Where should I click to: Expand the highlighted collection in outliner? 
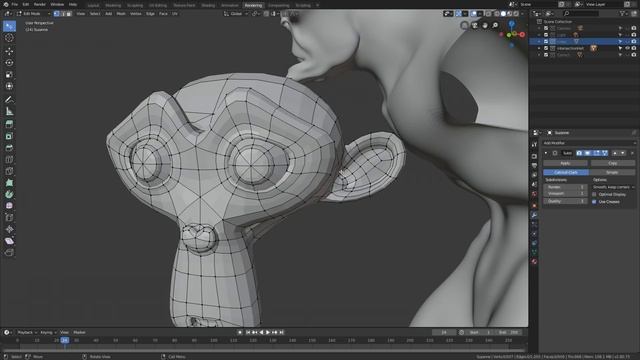click(x=539, y=41)
